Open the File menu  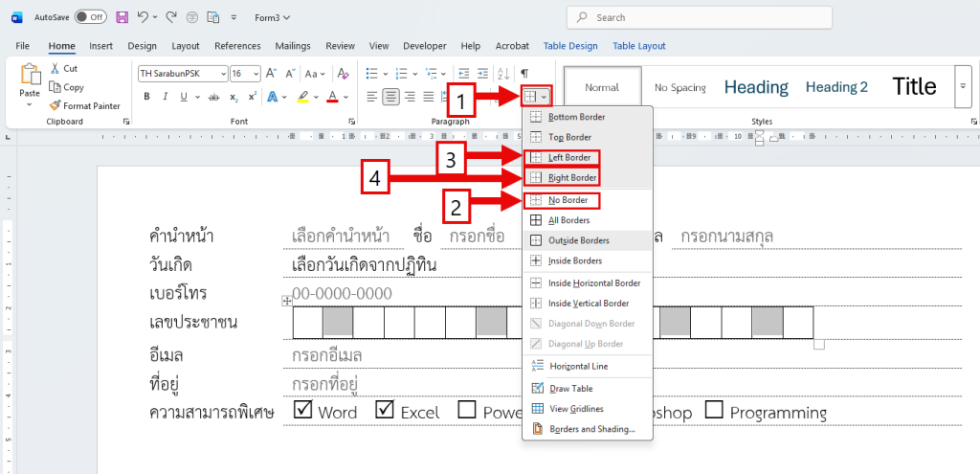[x=23, y=46]
